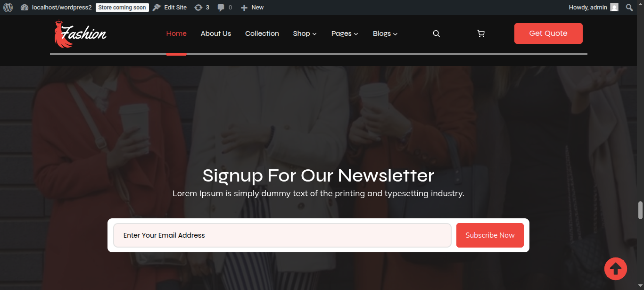Click the page vertical scrollbar thumb

[x=640, y=210]
